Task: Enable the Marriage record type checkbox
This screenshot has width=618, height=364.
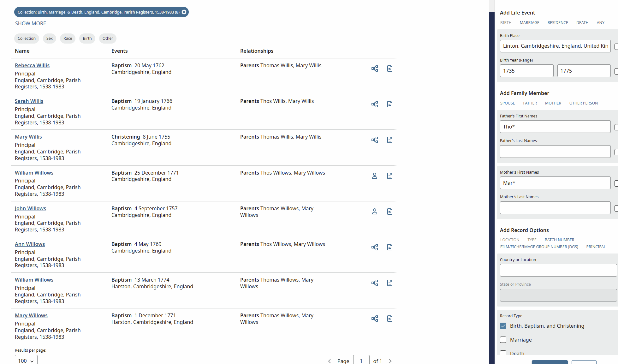Action: (503, 340)
